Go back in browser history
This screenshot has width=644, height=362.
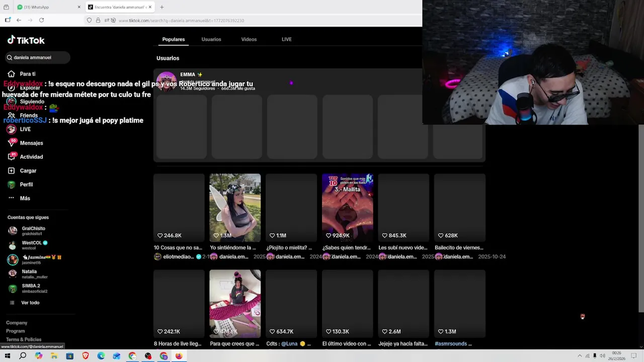click(x=19, y=20)
